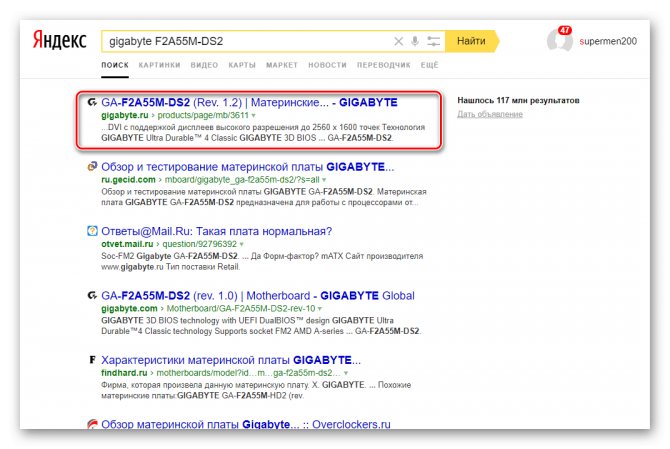Open the ЕЩЁ more services menu
This screenshot has height=449, width=670.
click(x=429, y=65)
